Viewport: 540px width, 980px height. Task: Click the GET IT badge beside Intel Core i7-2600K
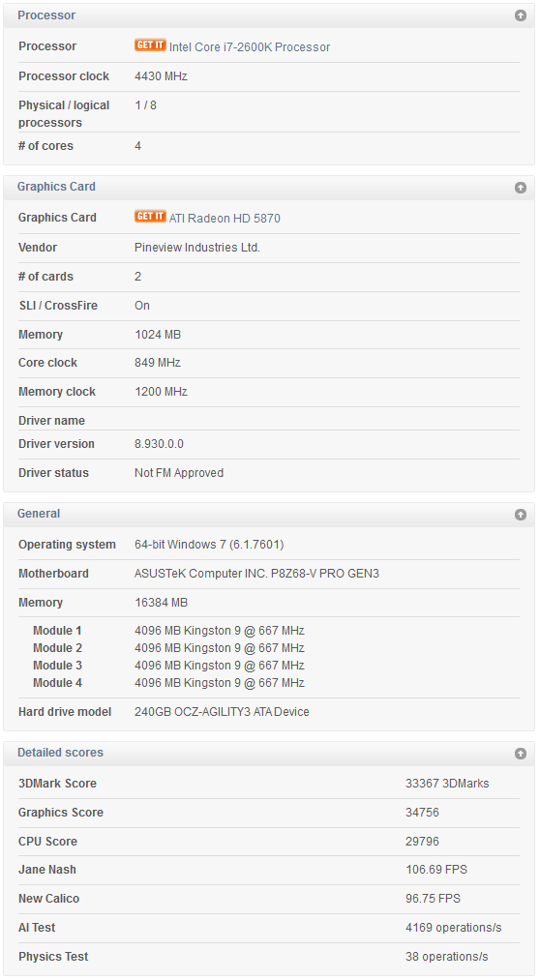(x=150, y=45)
